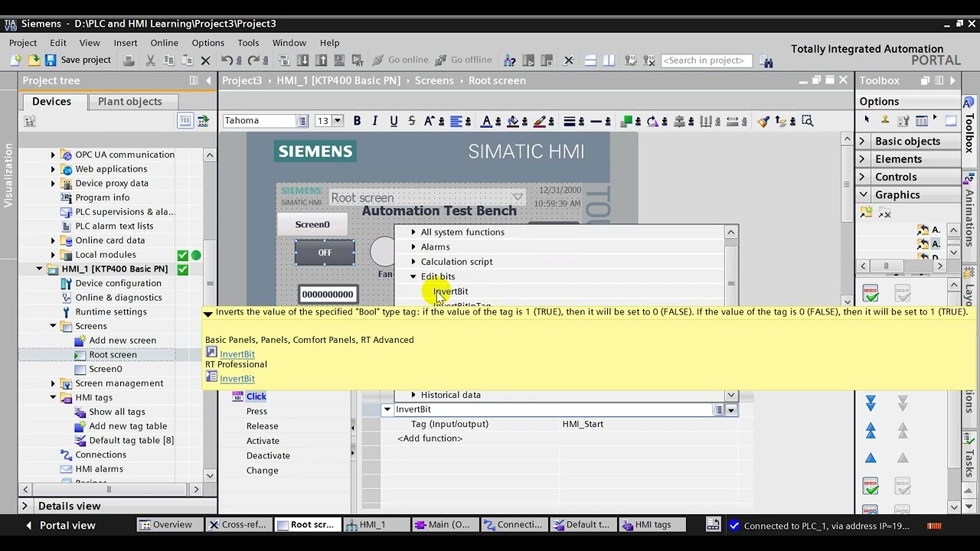Select InvertBit in function list
The width and height of the screenshot is (980, 551).
(x=451, y=291)
